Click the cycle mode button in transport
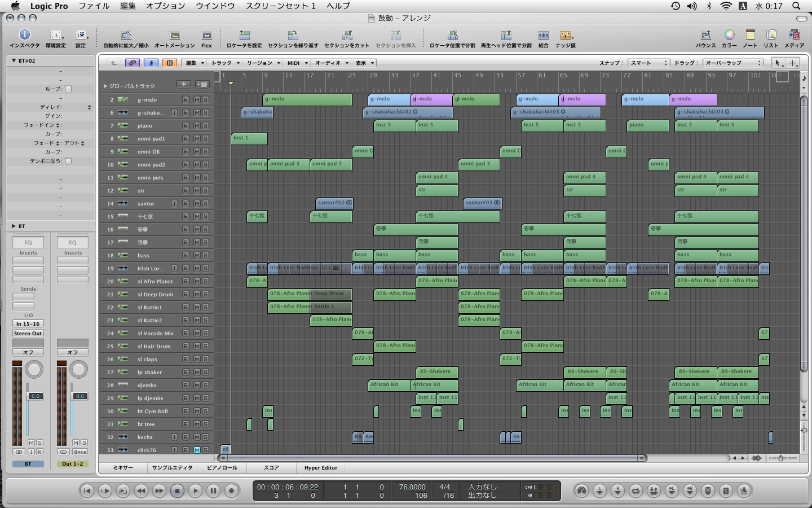This screenshot has width=812, height=508. point(636,491)
